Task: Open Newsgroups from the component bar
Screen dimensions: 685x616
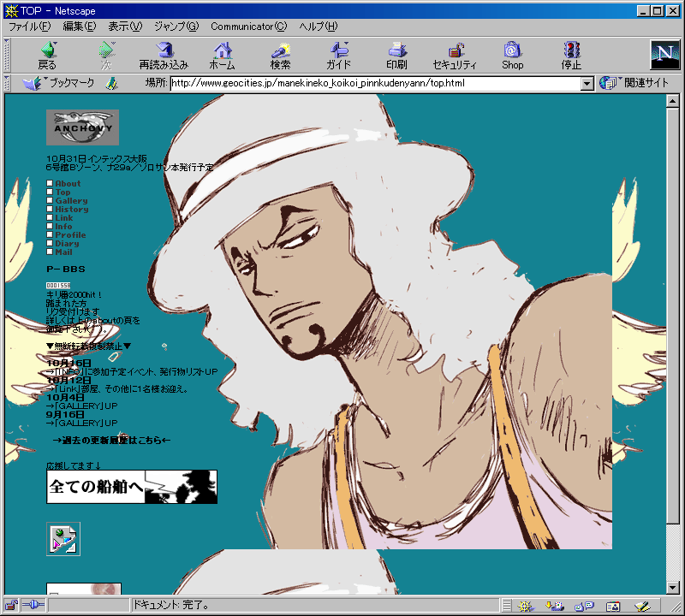Action: [584, 606]
